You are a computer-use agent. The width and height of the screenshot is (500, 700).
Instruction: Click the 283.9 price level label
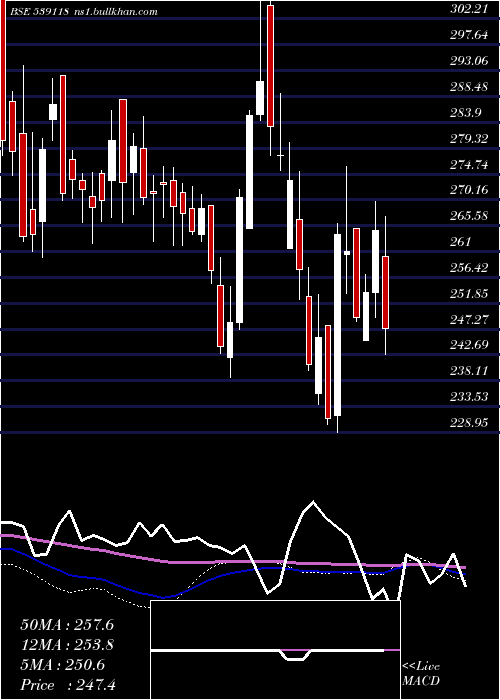coord(465,112)
